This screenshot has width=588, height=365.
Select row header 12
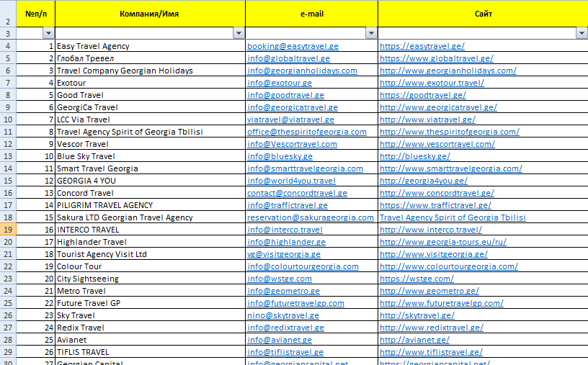8,144
